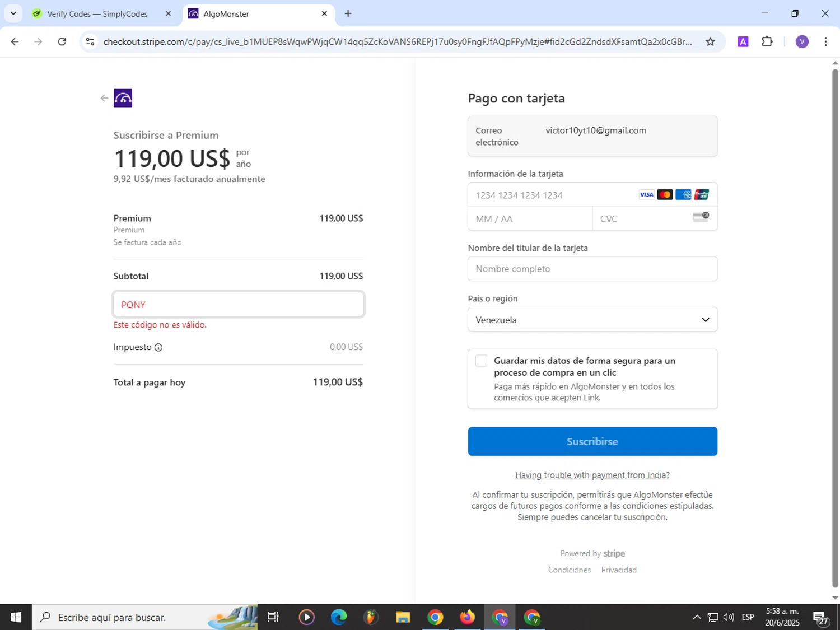The width and height of the screenshot is (840, 630).
Task: Open the Chrome profile avatar V
Action: (x=802, y=41)
